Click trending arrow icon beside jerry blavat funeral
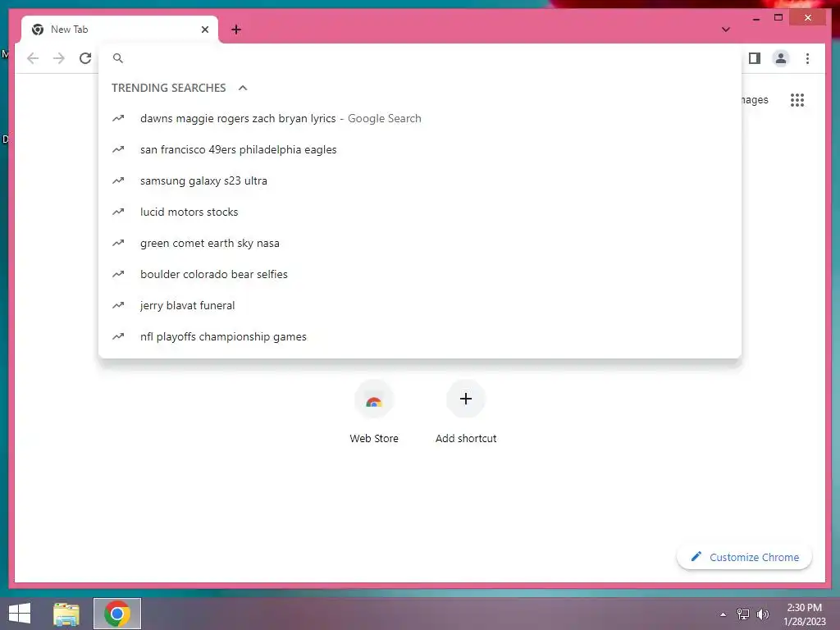 click(x=118, y=305)
